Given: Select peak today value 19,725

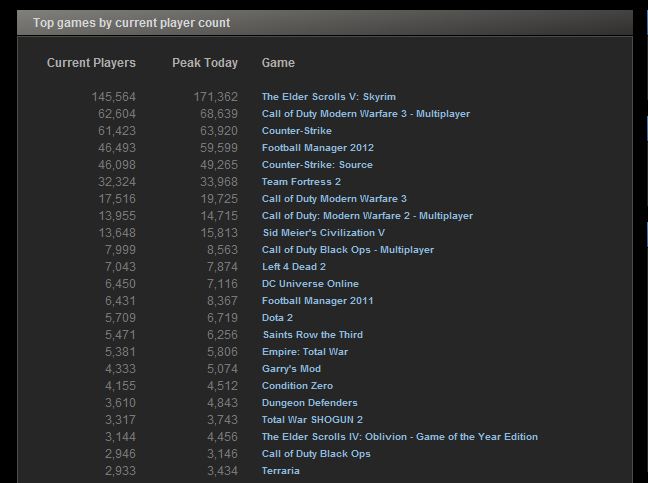Looking at the screenshot, I should coord(219,199).
